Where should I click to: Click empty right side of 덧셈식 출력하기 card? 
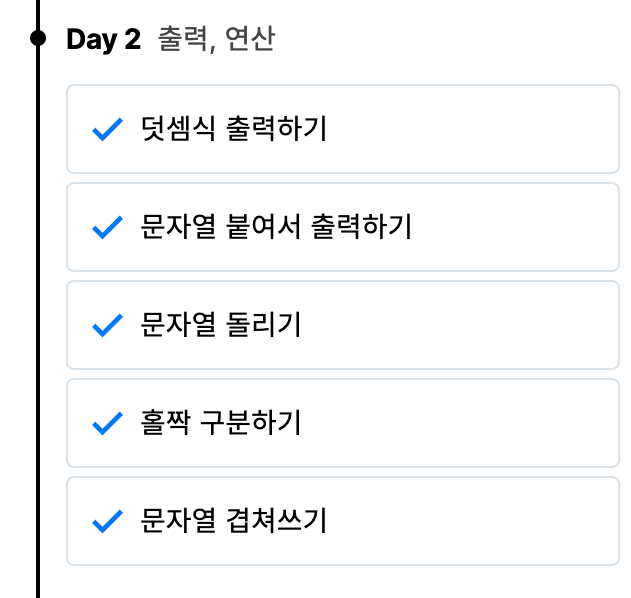[500, 129]
